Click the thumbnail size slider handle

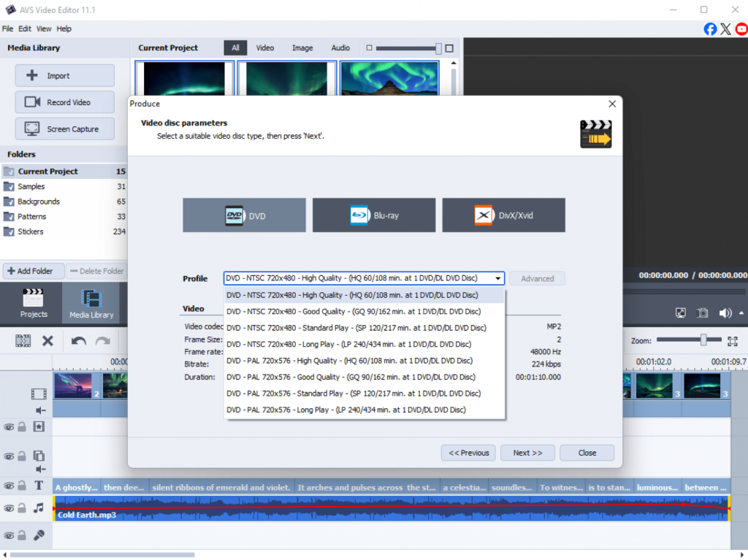pyautogui.click(x=438, y=48)
